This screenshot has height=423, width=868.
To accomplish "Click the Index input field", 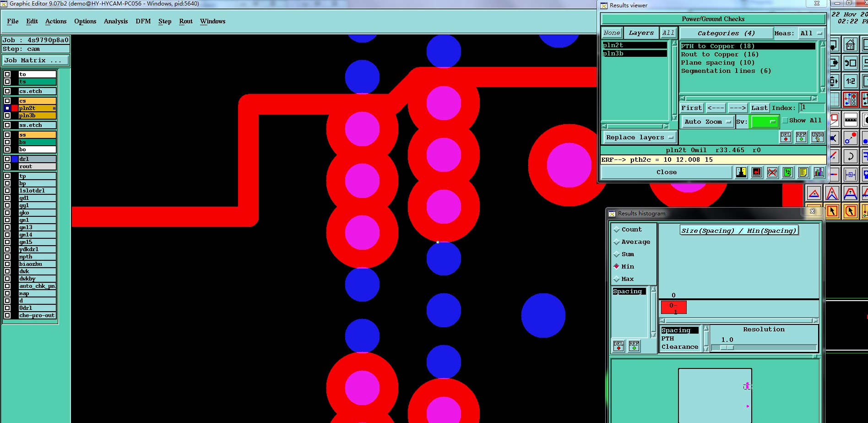I will (x=812, y=108).
